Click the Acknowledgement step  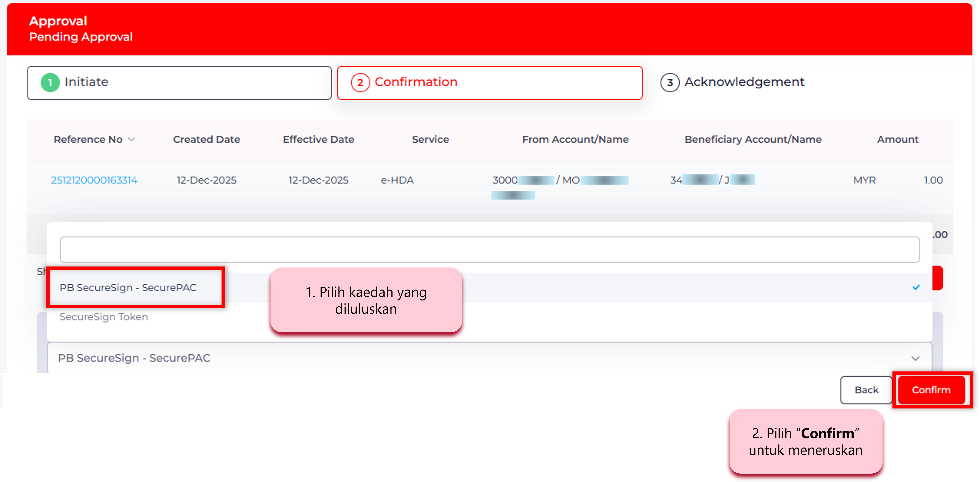coord(732,82)
